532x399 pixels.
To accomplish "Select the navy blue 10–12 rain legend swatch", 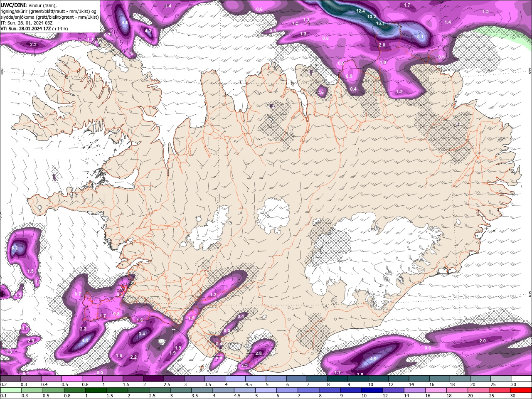I will pyautogui.click(x=372, y=390).
